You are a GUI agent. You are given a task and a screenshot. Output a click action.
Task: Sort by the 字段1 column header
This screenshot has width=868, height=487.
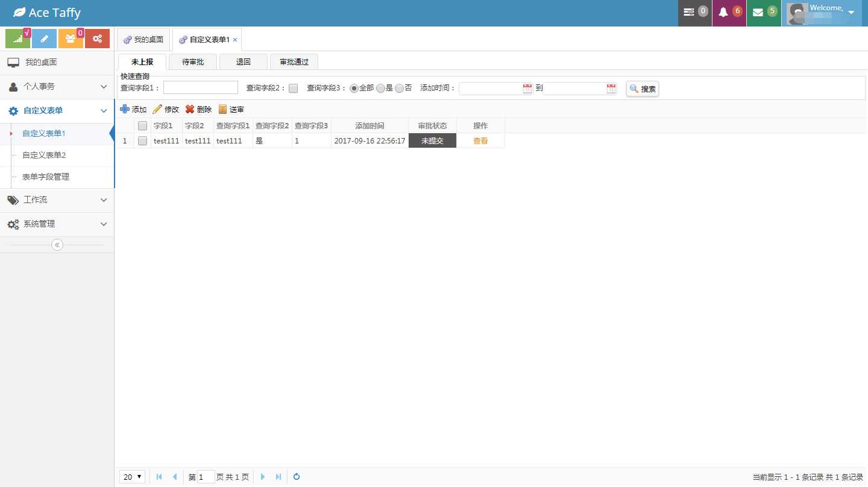pos(166,126)
